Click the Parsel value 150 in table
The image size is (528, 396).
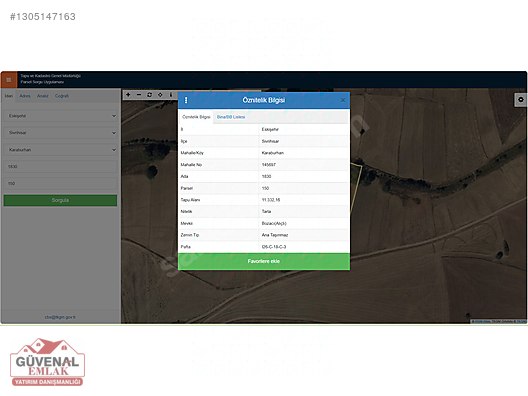coord(265,188)
